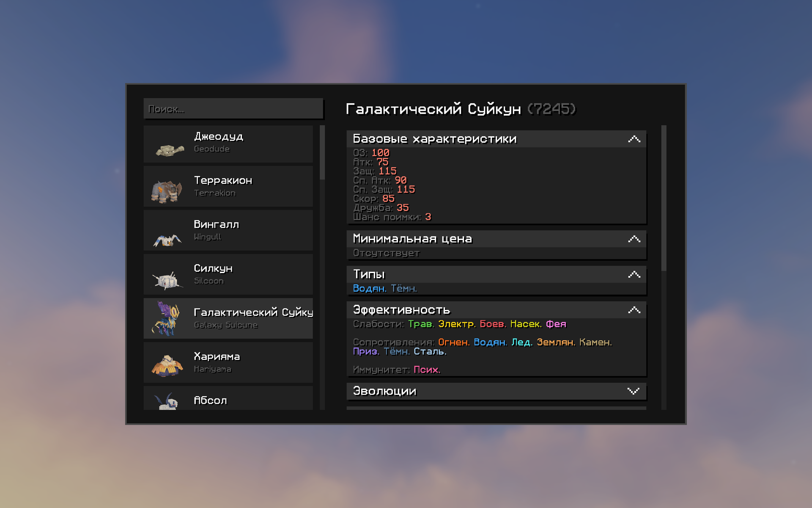Collapse the Типы section chevron
The height and width of the screenshot is (508, 812).
click(634, 274)
